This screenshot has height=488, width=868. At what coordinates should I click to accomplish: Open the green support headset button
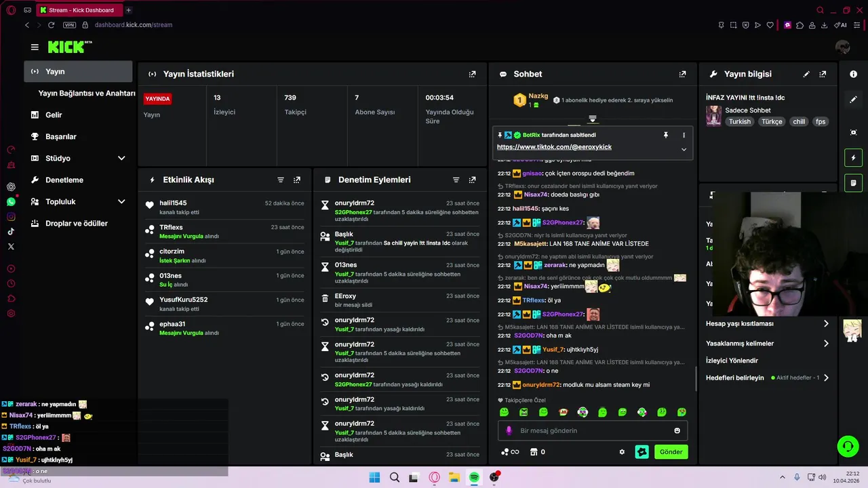click(x=848, y=446)
